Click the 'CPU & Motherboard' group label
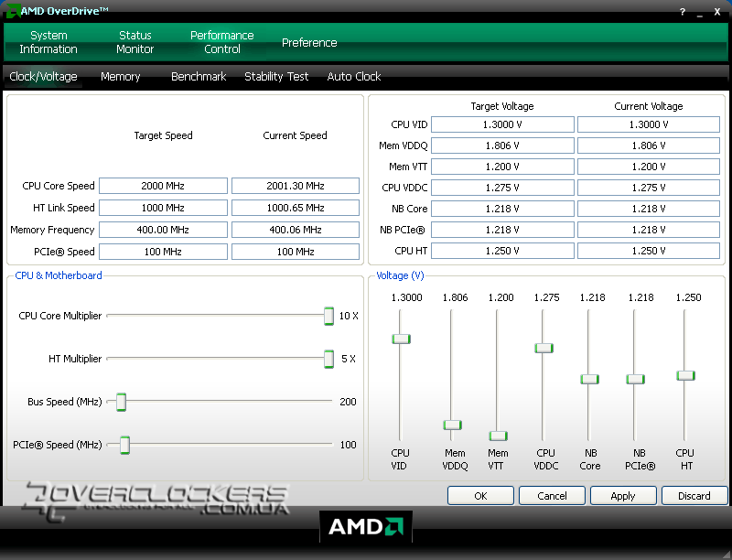Image resolution: width=732 pixels, height=560 pixels. coord(59,275)
